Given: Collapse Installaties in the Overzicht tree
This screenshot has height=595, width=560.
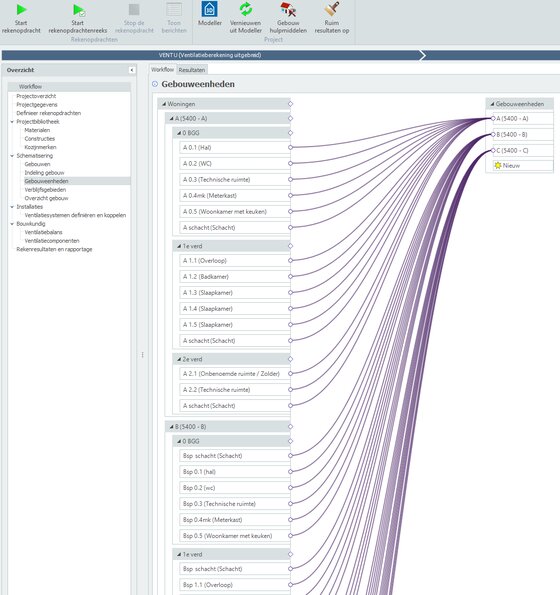Looking at the screenshot, I should click(12, 207).
